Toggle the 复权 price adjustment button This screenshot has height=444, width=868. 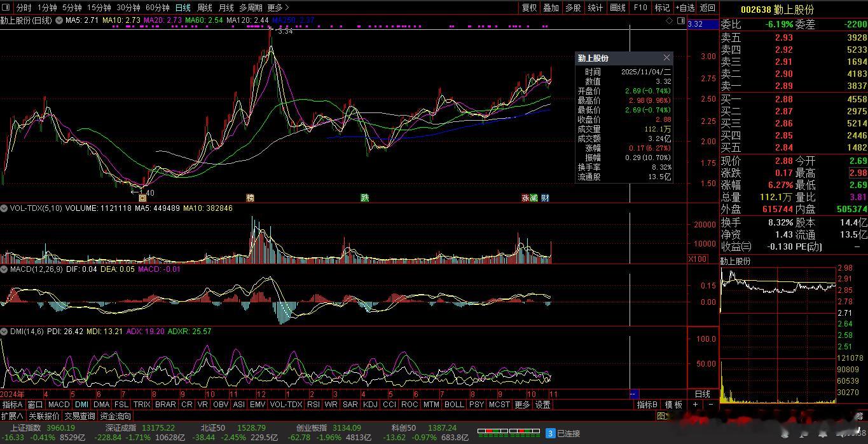[x=529, y=8]
